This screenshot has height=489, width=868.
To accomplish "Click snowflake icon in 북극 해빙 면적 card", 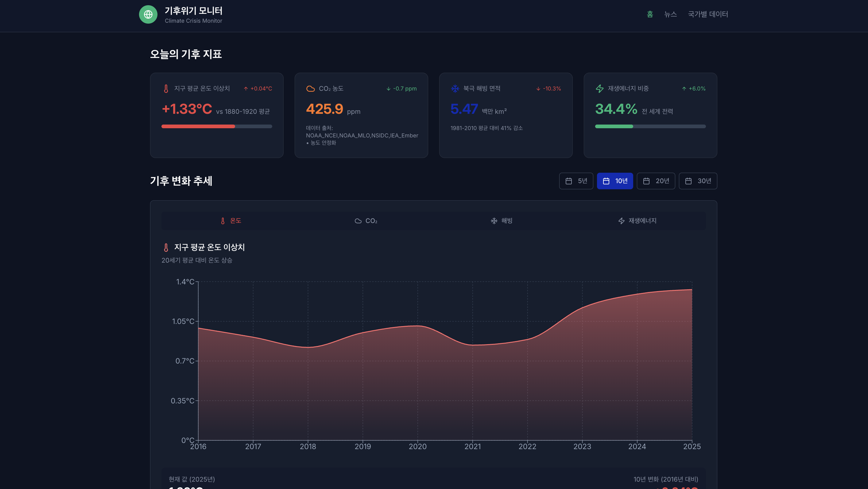I will (455, 89).
